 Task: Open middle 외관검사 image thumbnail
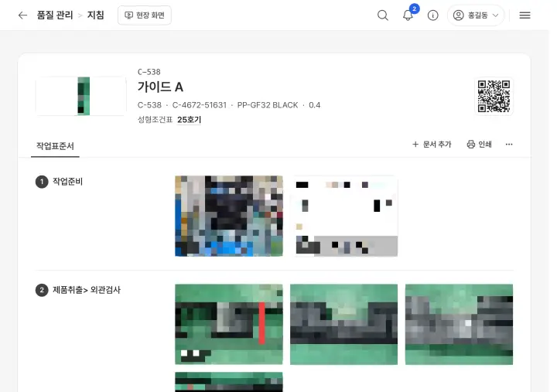click(343, 324)
